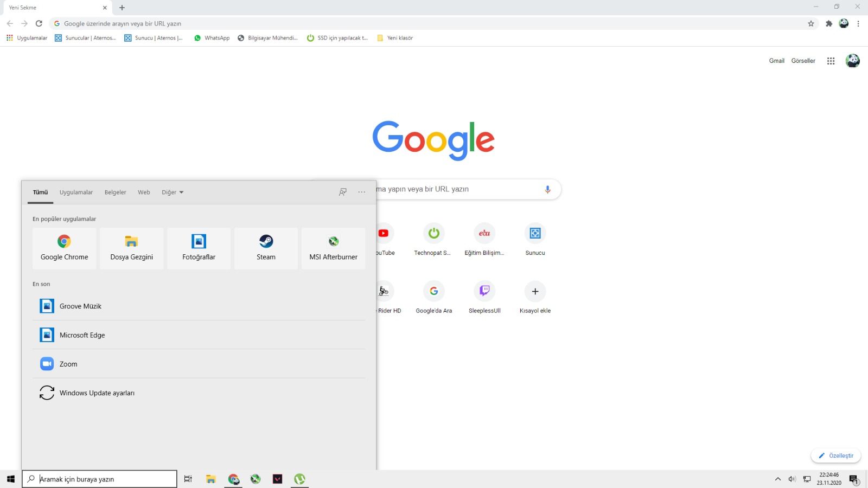Viewport: 868px width, 488px height.
Task: Launch Fotoğraflar from popular apps
Action: [x=199, y=248]
